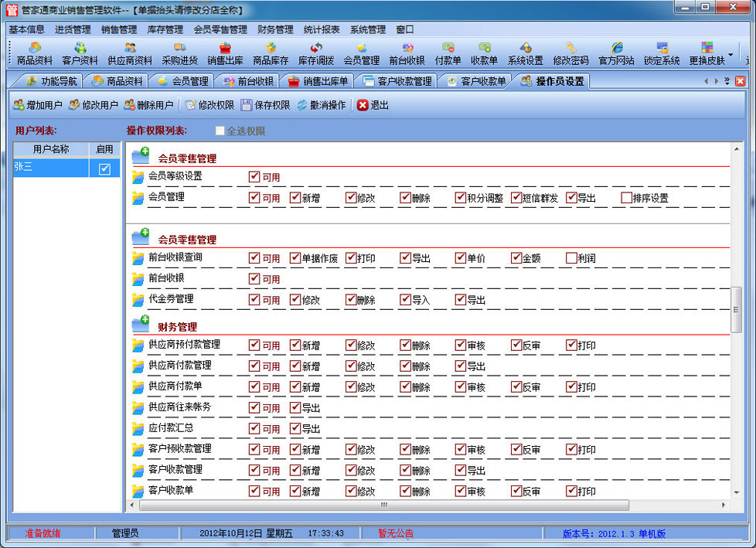This screenshot has width=756, height=548.
Task: Click the 官方网站 browser icon
Action: [x=616, y=53]
